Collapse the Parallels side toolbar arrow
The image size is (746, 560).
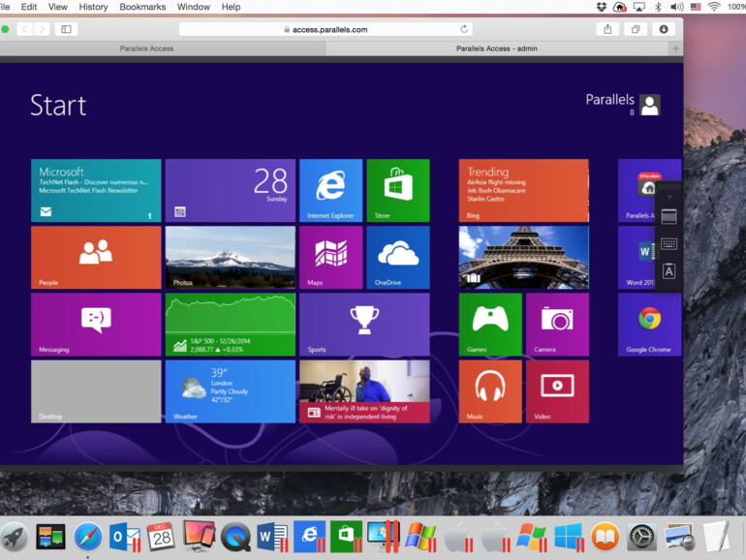coord(669,197)
